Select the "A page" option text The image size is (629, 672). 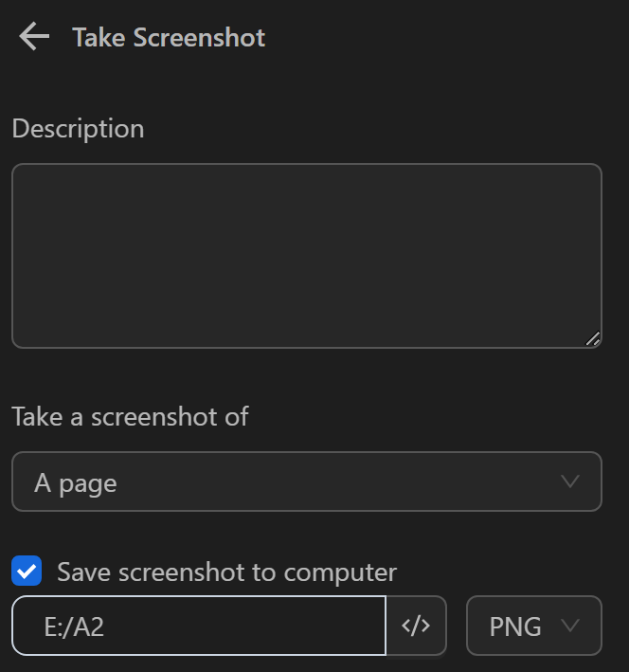coord(76,483)
